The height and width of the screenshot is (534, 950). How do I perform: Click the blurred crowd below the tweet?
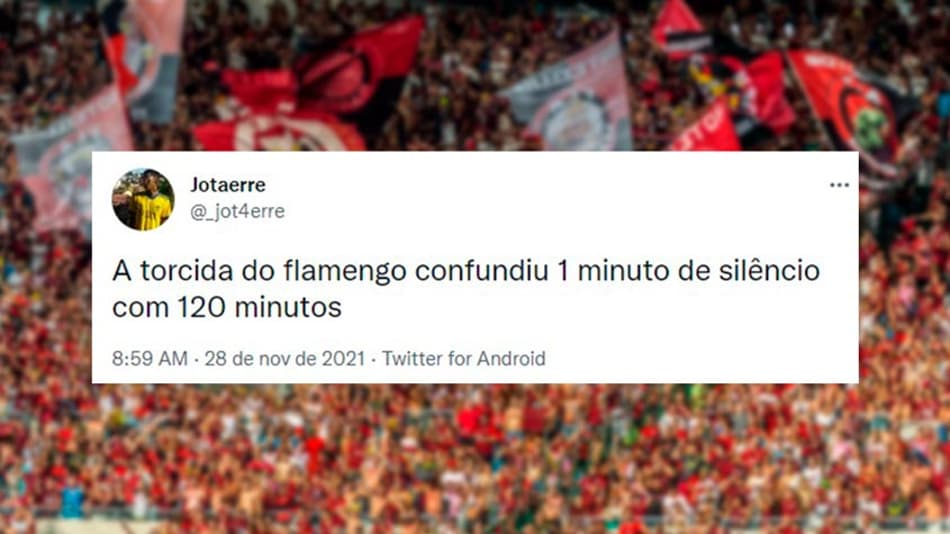[475, 455]
